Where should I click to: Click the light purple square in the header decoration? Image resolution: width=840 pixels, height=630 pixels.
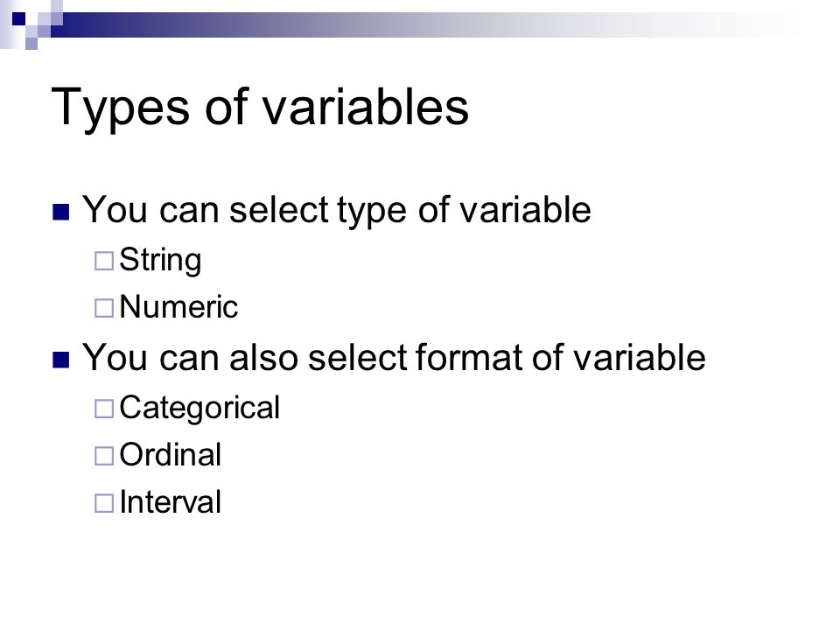(x=31, y=44)
